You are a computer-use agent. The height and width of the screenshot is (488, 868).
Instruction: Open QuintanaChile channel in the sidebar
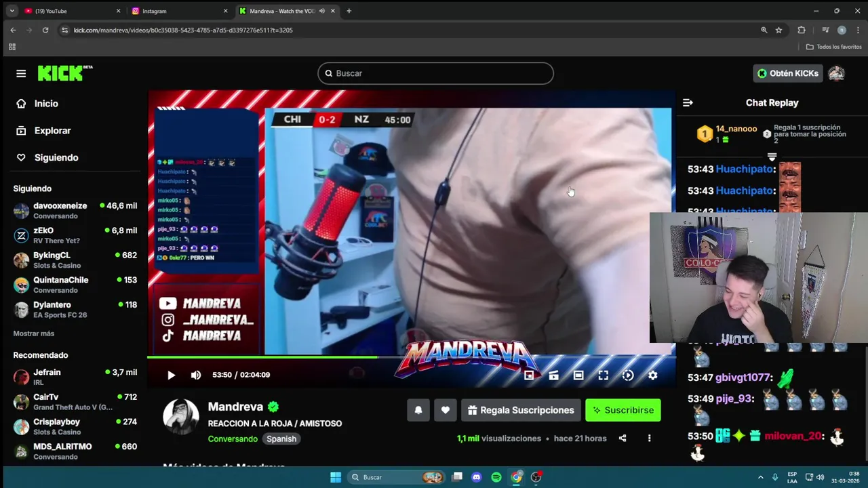75,285
